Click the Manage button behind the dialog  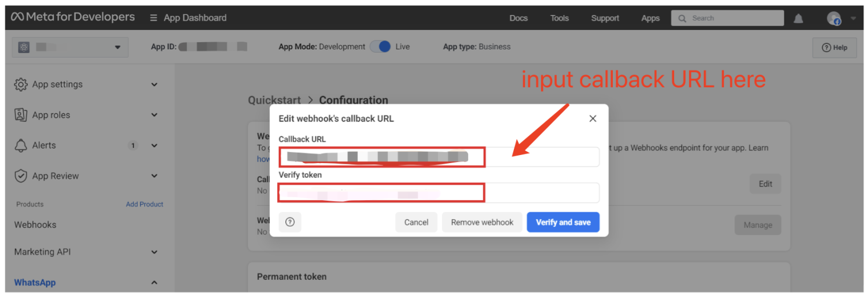pyautogui.click(x=758, y=225)
